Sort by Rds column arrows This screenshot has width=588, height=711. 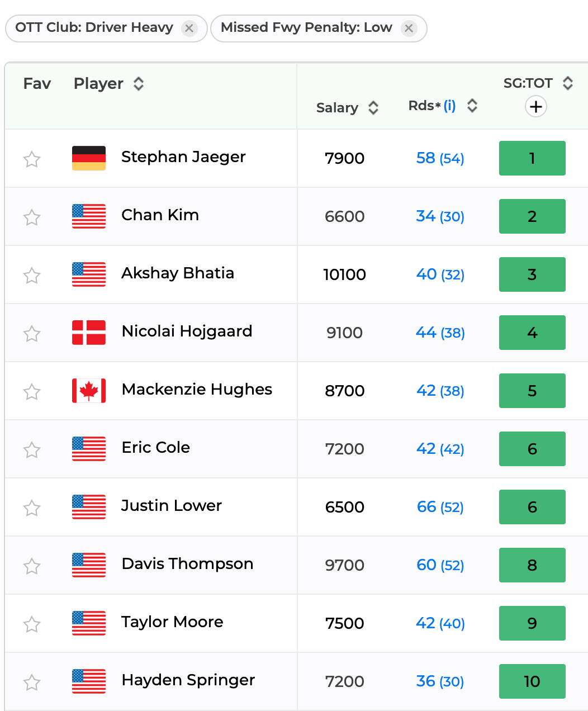(x=472, y=106)
